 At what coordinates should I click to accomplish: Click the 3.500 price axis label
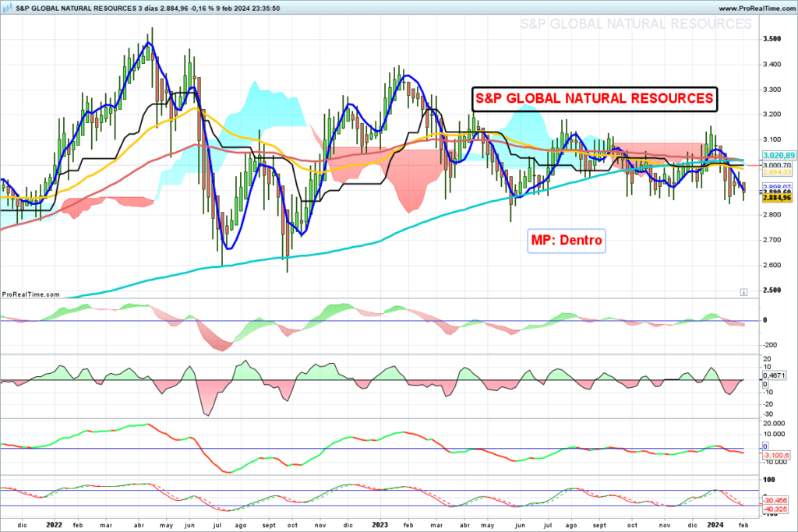(772, 39)
